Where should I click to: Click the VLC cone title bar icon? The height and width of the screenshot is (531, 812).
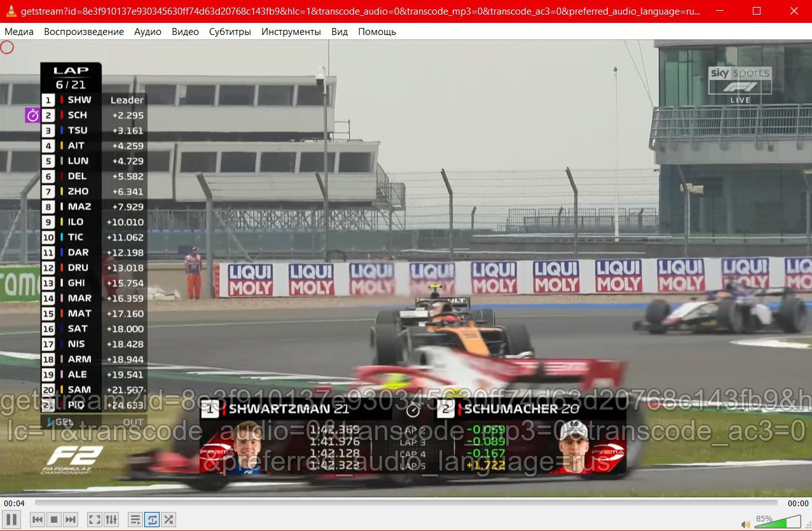click(11, 11)
